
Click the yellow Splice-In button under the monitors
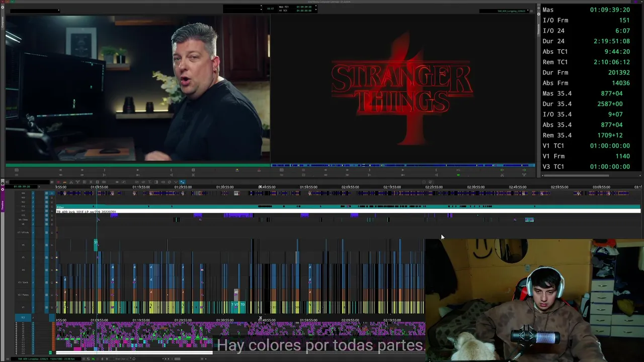point(237,170)
